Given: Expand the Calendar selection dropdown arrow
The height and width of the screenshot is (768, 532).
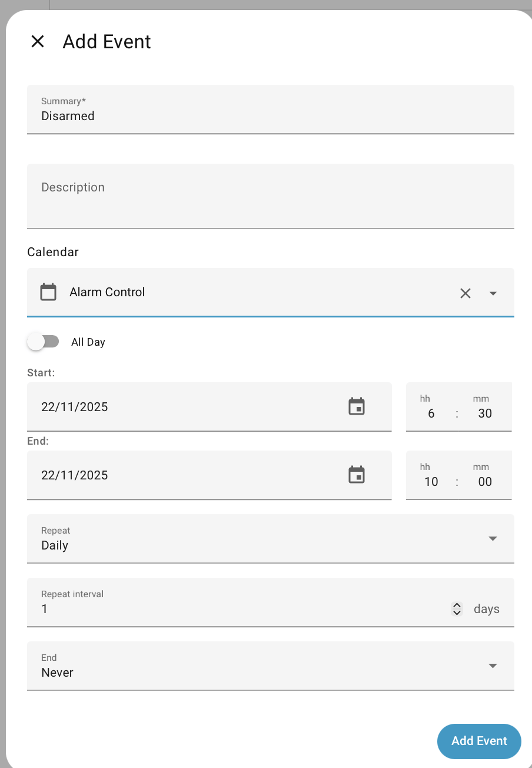Looking at the screenshot, I should click(493, 293).
